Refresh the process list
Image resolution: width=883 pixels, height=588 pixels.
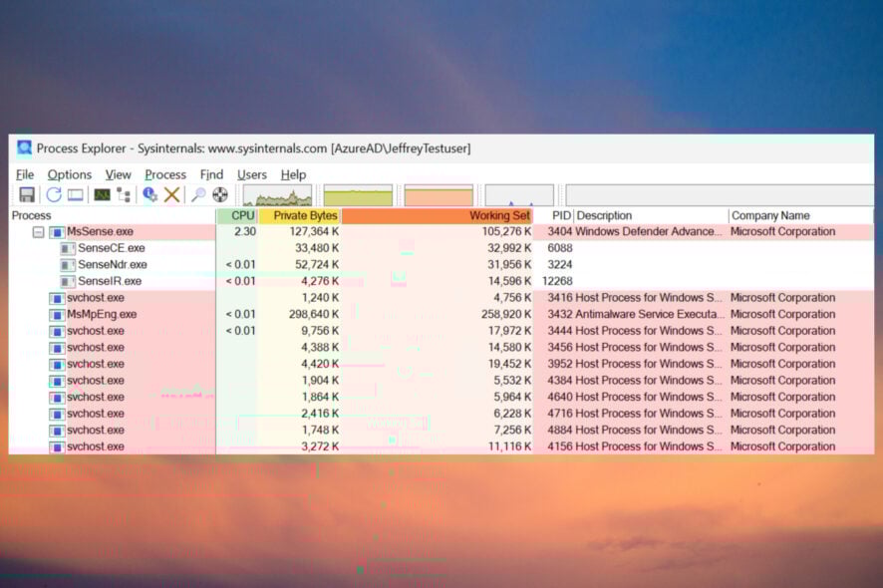54,195
